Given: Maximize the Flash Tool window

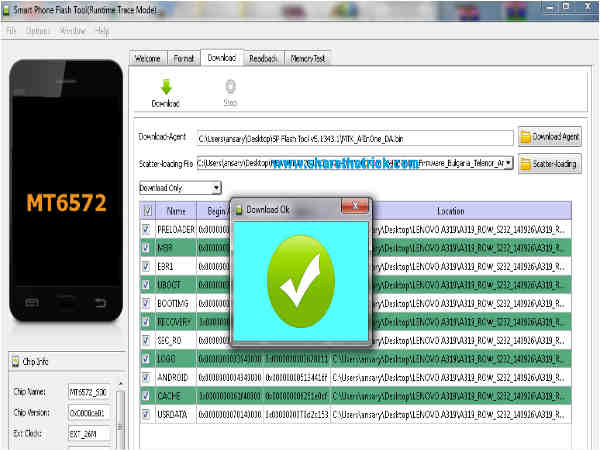Looking at the screenshot, I should [566, 7].
